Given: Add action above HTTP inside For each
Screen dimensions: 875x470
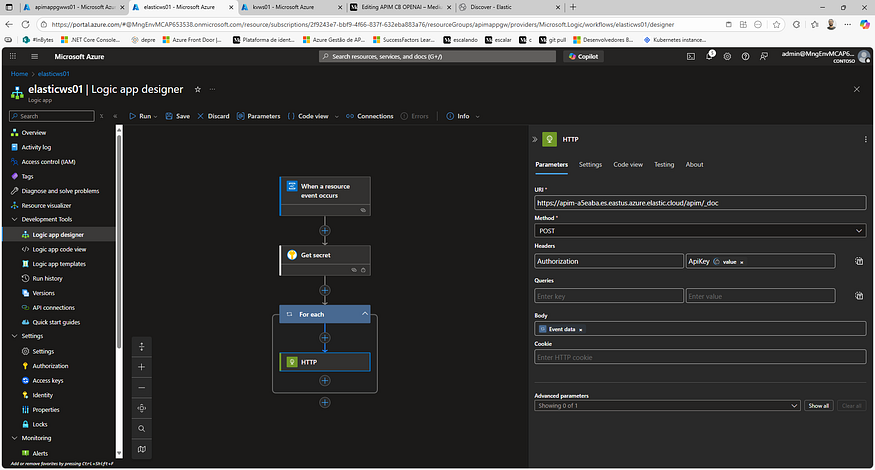Looking at the screenshot, I should coord(325,338).
